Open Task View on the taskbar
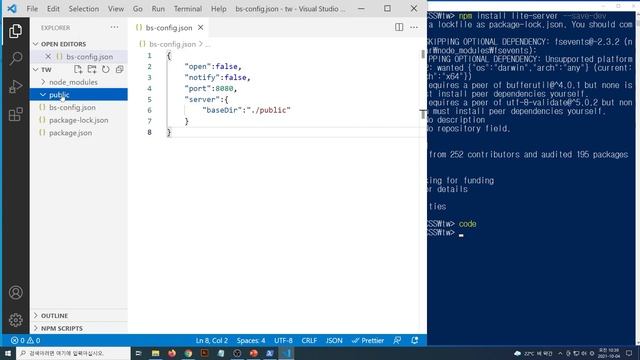Screen dimensions: 640x360 138,353
